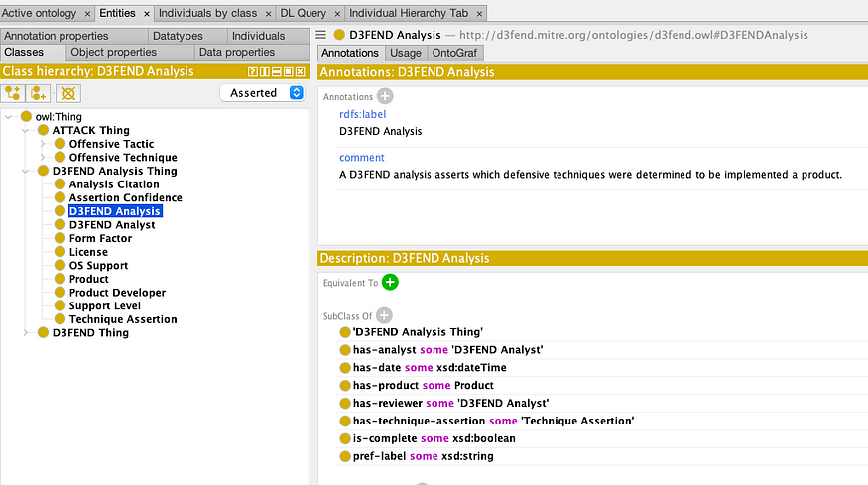
Task: Select the Form Factor class
Action: (x=100, y=238)
